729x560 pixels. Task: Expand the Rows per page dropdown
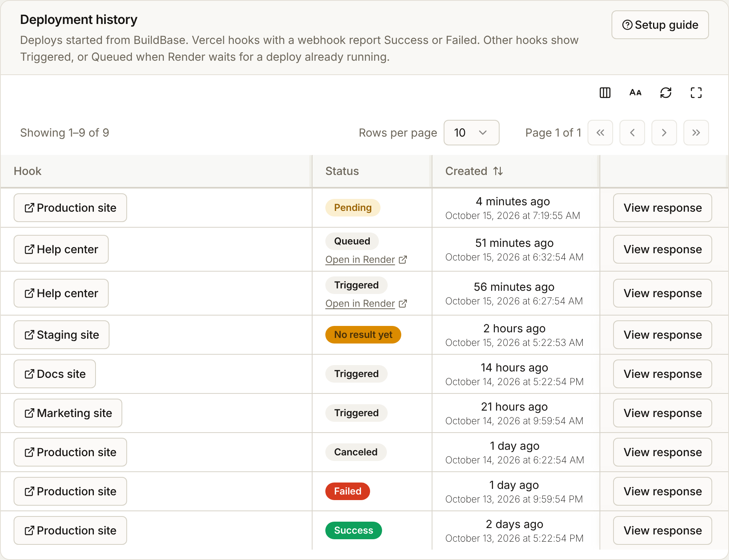tap(472, 133)
